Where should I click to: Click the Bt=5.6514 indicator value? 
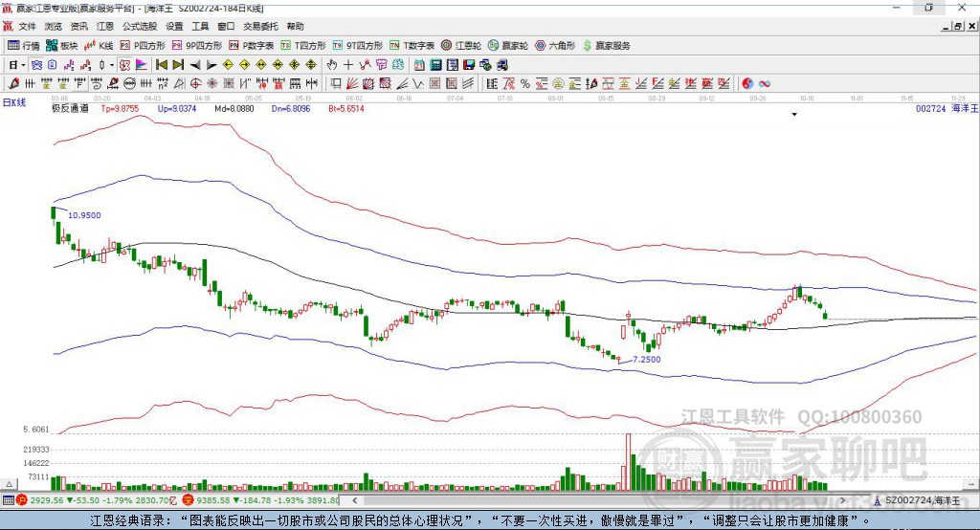[x=346, y=109]
